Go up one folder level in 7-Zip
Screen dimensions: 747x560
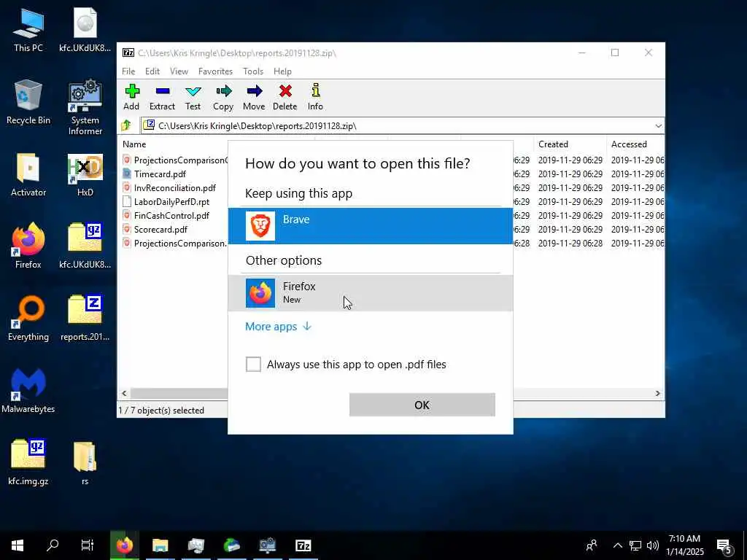(x=126, y=125)
